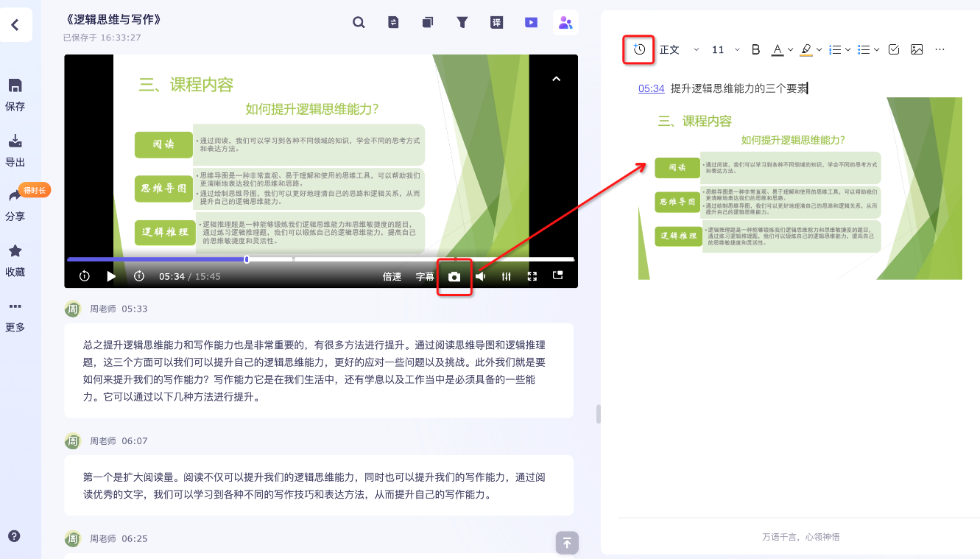
Task: Collapse the video panel with the chevron
Action: [557, 79]
